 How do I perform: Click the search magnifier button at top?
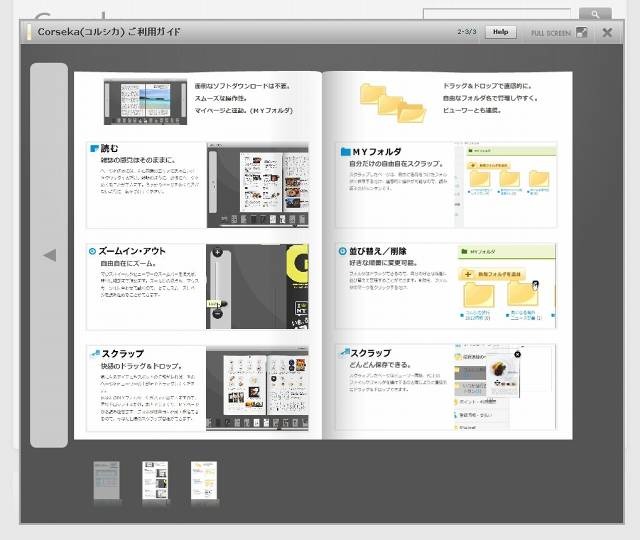(595, 14)
